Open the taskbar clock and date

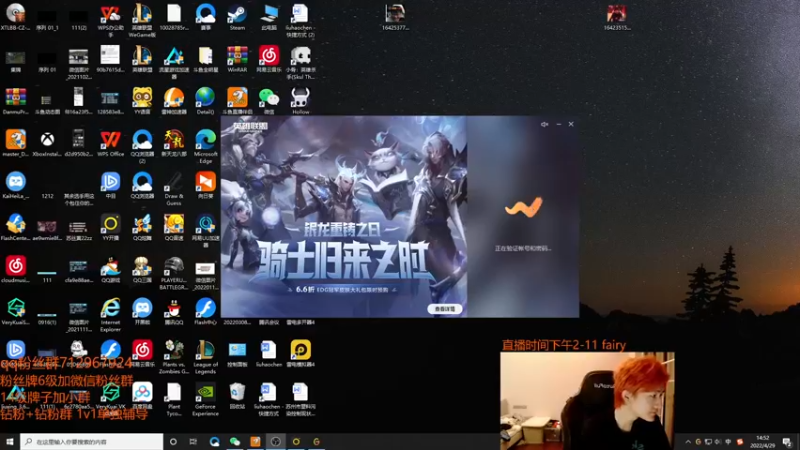point(762,441)
